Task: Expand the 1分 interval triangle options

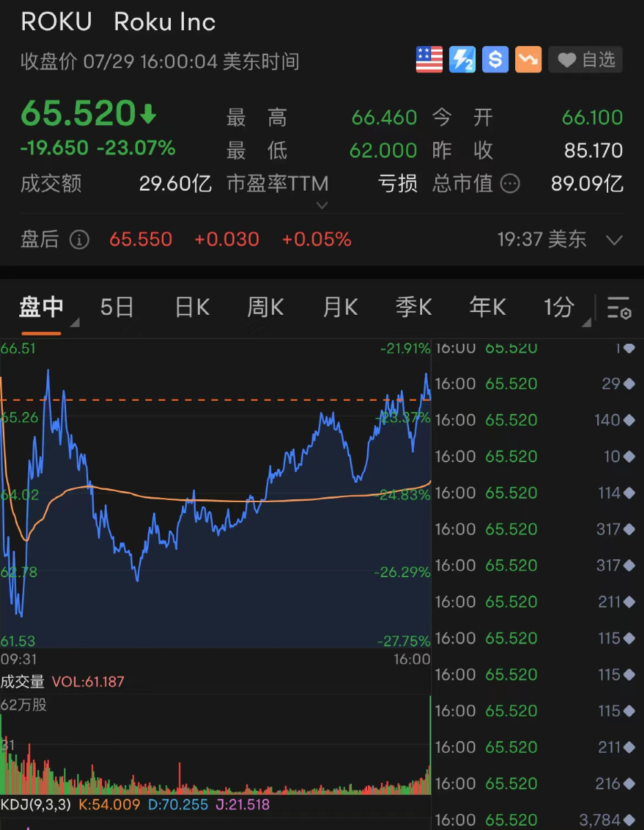Action: tap(587, 322)
